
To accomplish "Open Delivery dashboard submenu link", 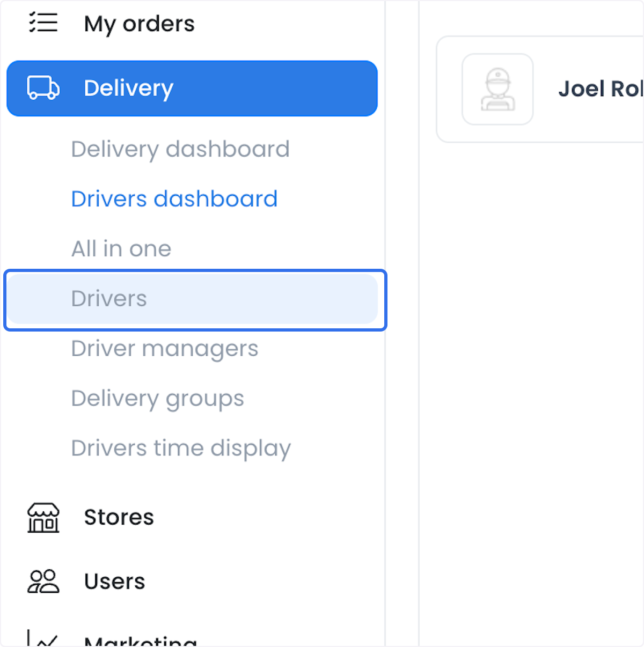I will click(180, 149).
